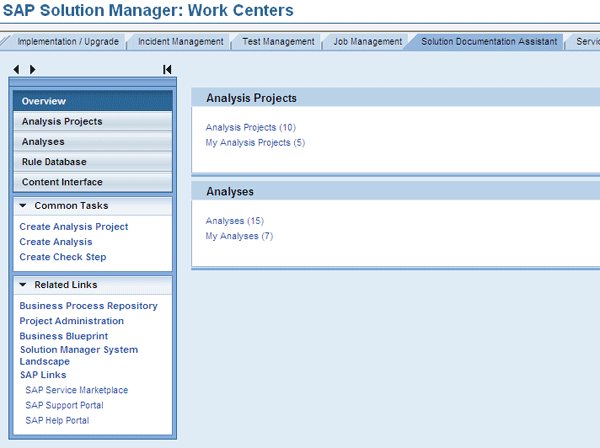The width and height of the screenshot is (600, 448).
Task: Open Analyses in the navigation panel
Action: (93, 142)
